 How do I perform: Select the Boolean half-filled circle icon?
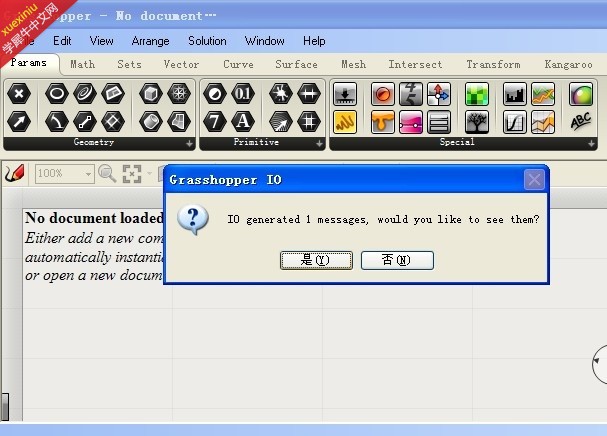tap(214, 93)
